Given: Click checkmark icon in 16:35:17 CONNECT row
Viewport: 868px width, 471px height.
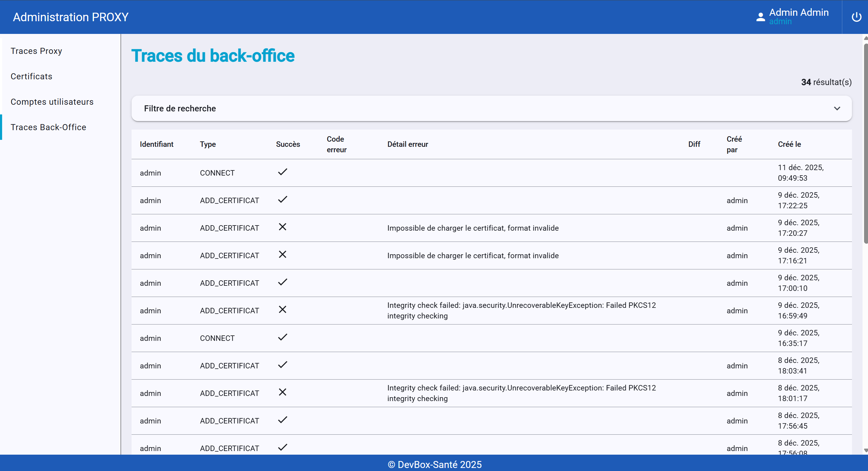Looking at the screenshot, I should click(282, 337).
